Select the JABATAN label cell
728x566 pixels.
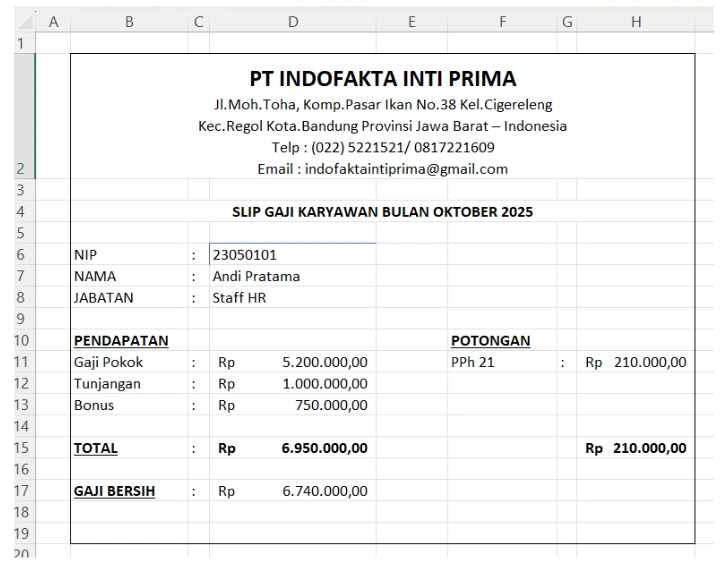(x=129, y=297)
